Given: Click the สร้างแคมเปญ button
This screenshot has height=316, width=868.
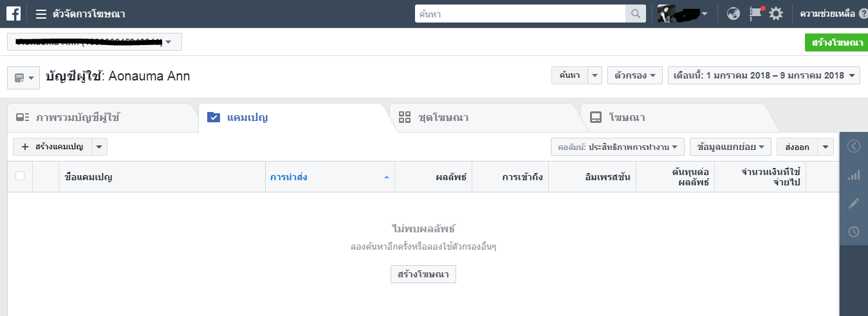Looking at the screenshot, I should point(53,147).
